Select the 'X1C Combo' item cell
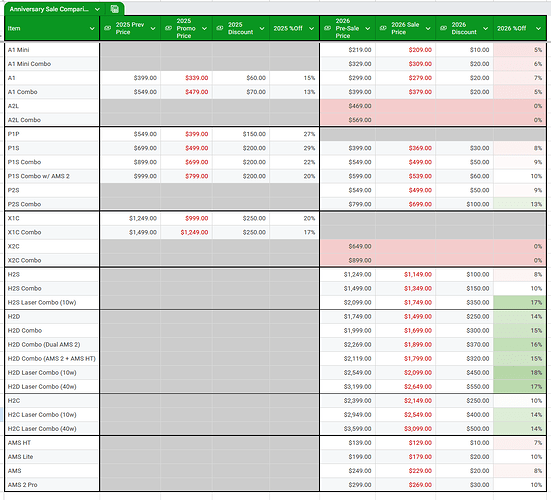This screenshot has width=551, height=500. [52, 233]
